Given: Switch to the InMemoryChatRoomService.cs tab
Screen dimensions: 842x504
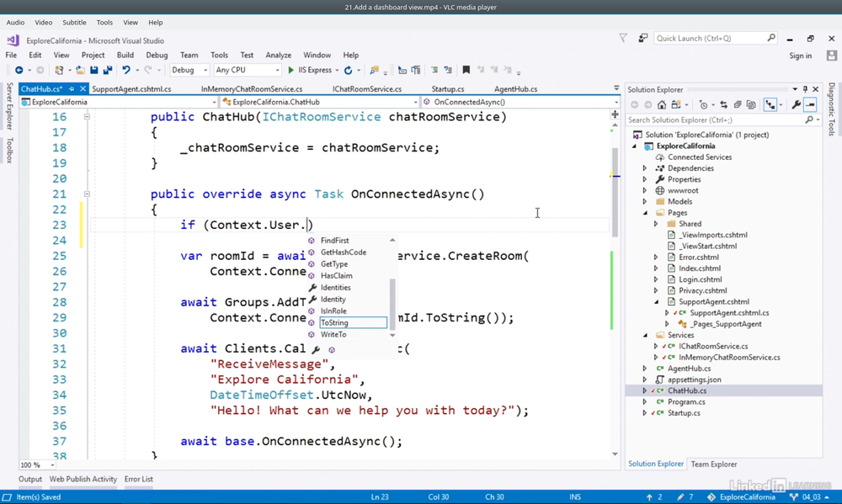Looking at the screenshot, I should pos(251,89).
